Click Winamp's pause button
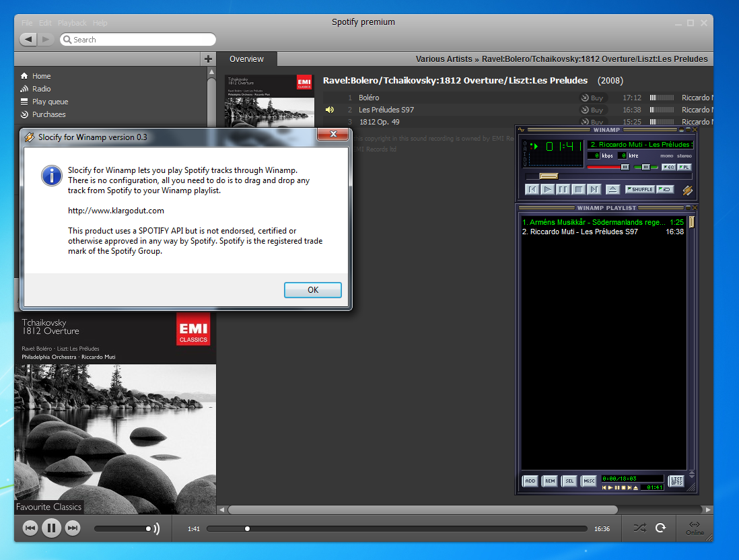The width and height of the screenshot is (739, 560). click(563, 189)
